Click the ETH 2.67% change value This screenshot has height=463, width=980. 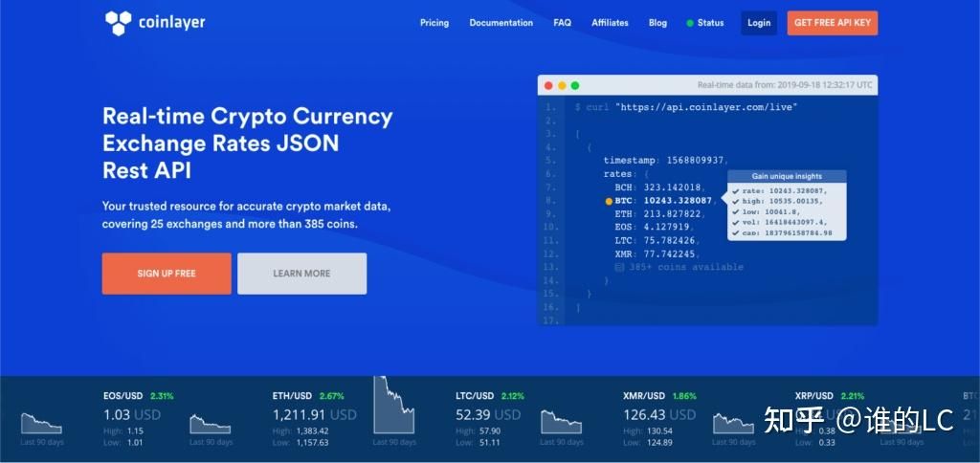coord(331,396)
